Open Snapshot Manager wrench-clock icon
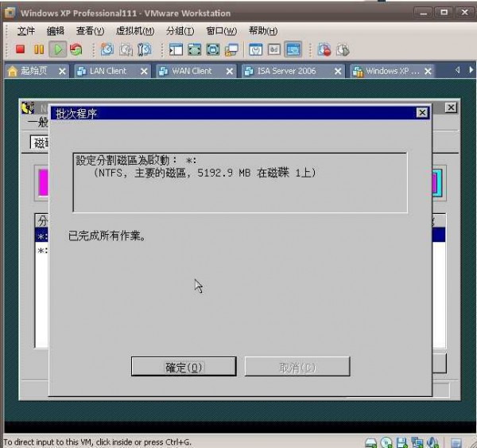477x448 pixels. 144,49
